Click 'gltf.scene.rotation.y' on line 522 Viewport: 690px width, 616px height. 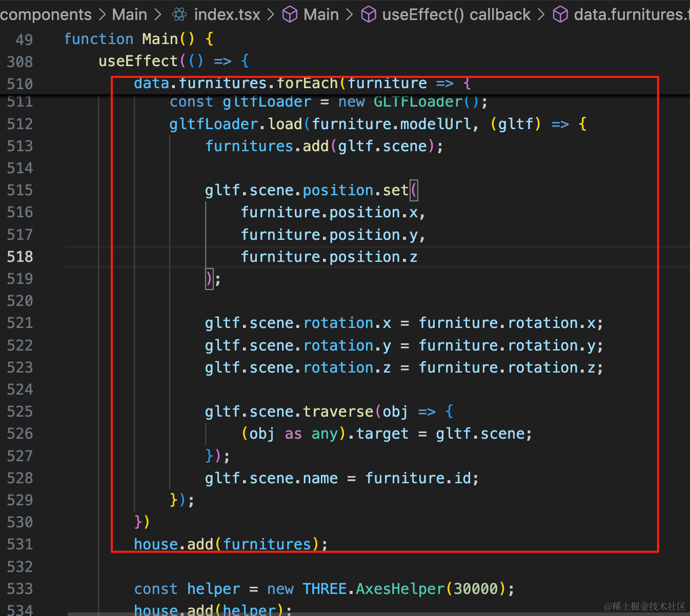point(298,345)
